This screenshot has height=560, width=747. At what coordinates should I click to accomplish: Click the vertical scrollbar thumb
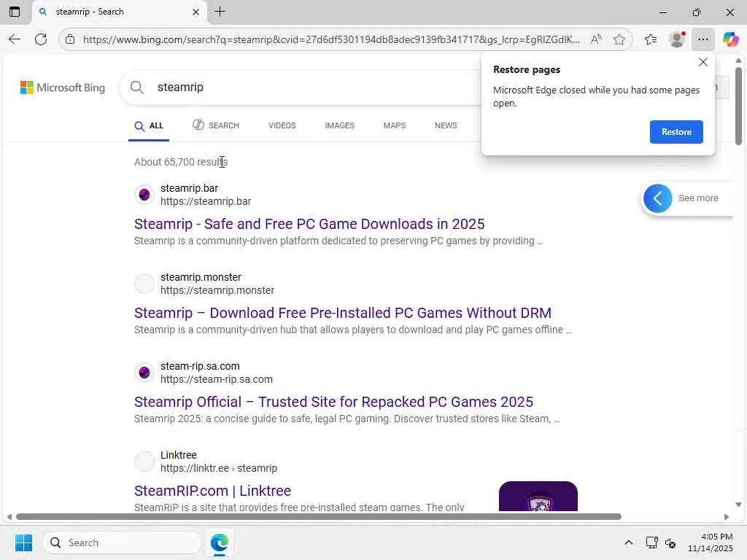pos(738,106)
